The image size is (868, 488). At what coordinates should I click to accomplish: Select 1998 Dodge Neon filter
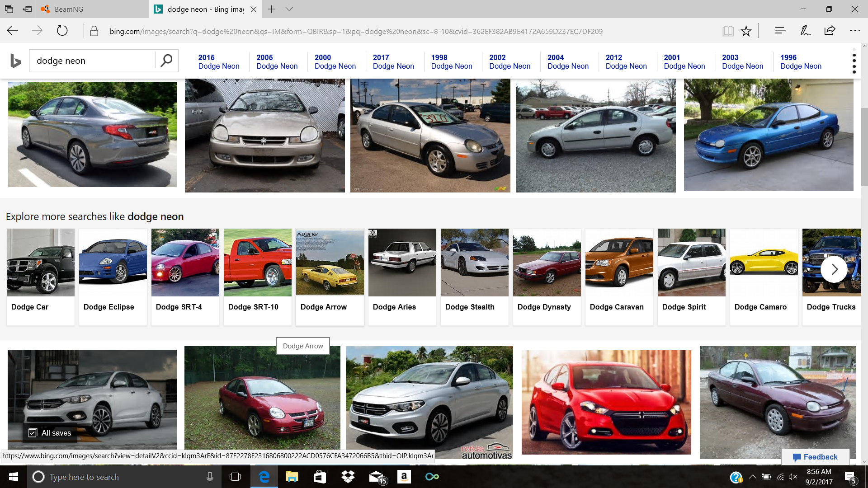point(452,61)
